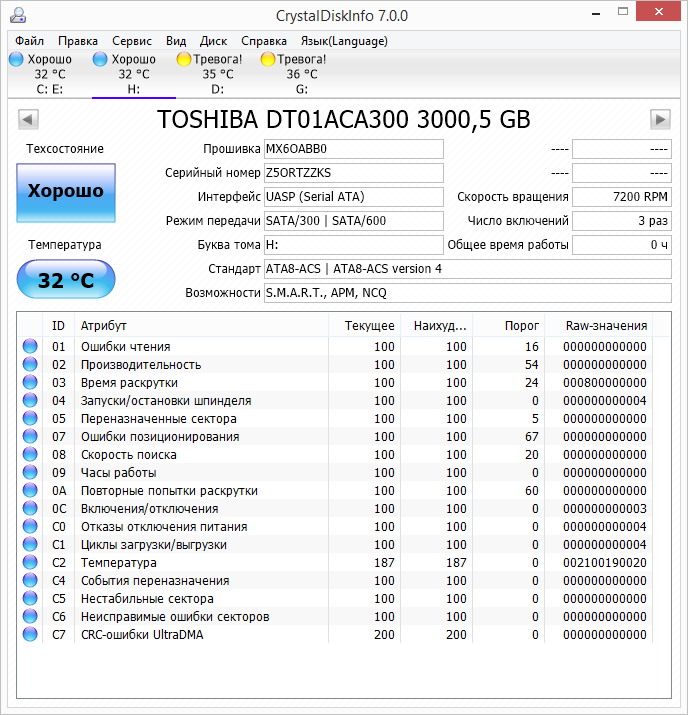
Task: Click the Хорошо health status button
Action: coord(66,193)
